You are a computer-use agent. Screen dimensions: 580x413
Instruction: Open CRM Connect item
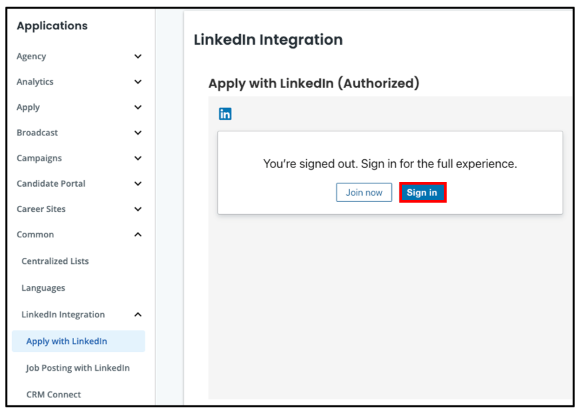[54, 395]
